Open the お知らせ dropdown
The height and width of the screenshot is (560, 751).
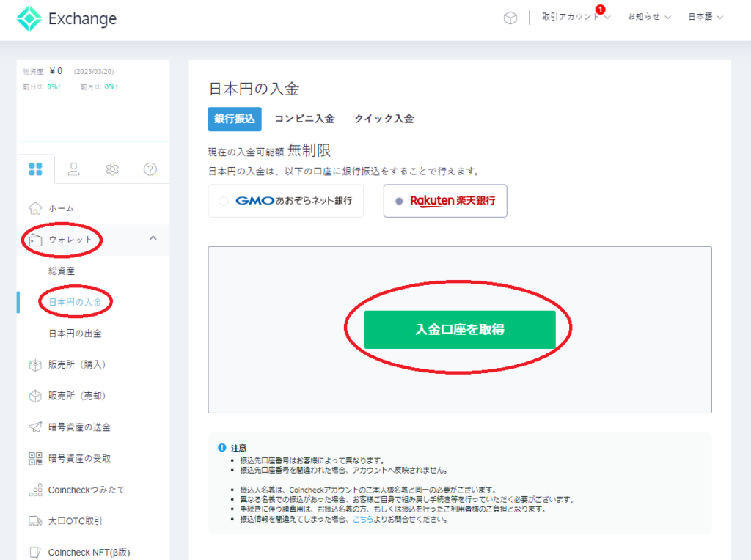[648, 17]
